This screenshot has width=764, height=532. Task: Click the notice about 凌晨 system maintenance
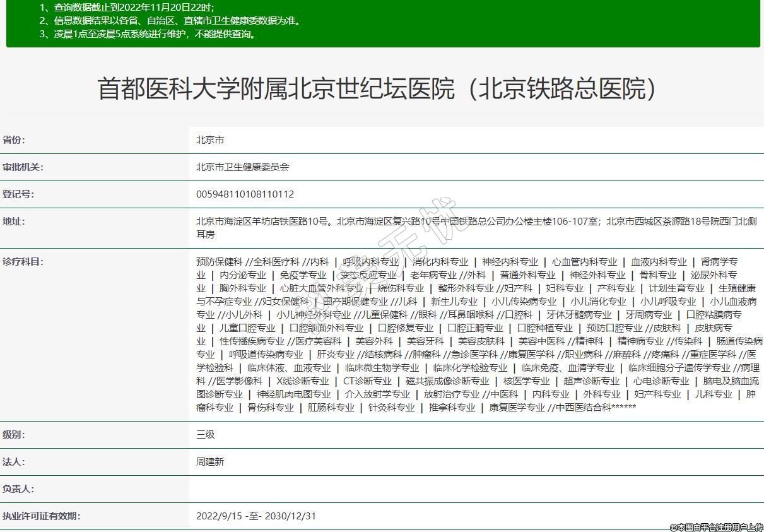pos(148,34)
